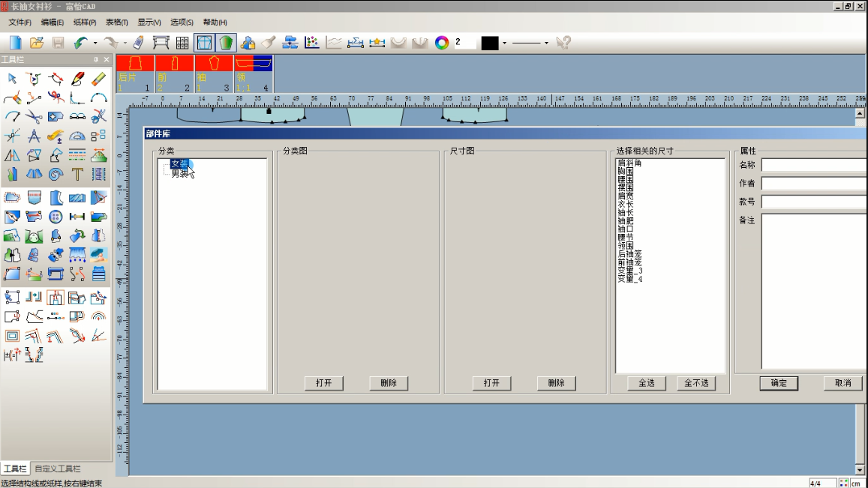
Task: Open the undo history dropdown arrow
Action: click(95, 43)
